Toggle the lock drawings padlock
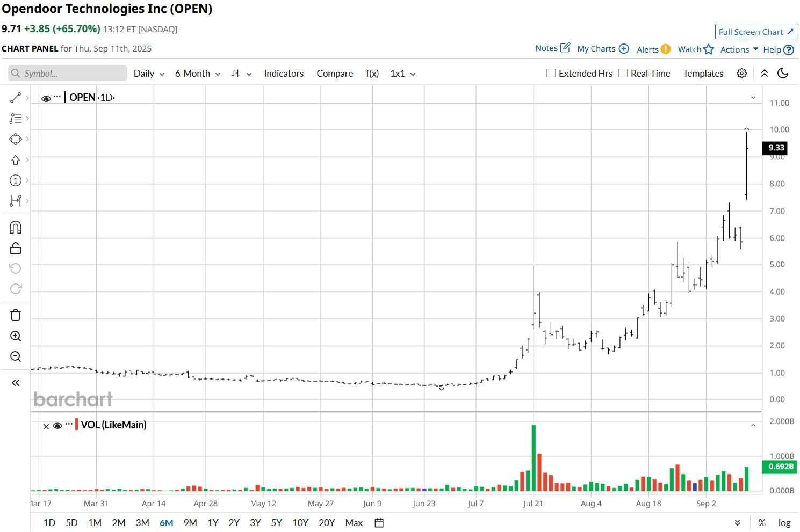Image resolution: width=800 pixels, height=532 pixels. (16, 248)
